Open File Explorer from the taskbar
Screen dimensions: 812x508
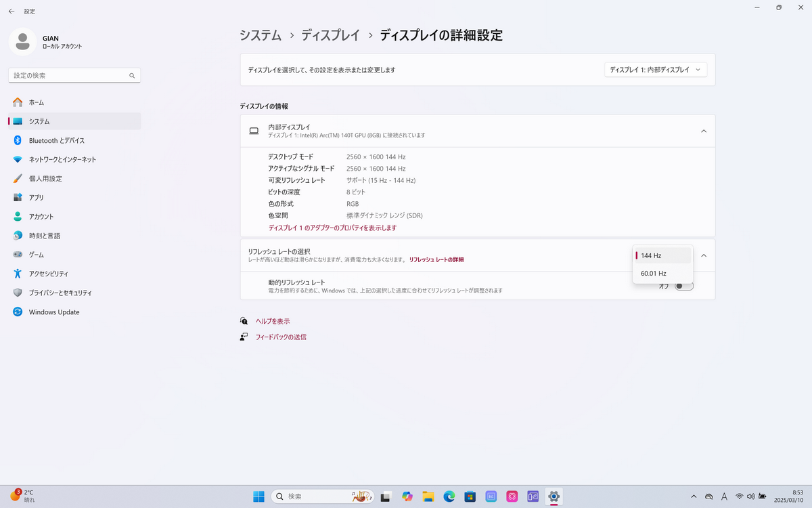tap(428, 496)
